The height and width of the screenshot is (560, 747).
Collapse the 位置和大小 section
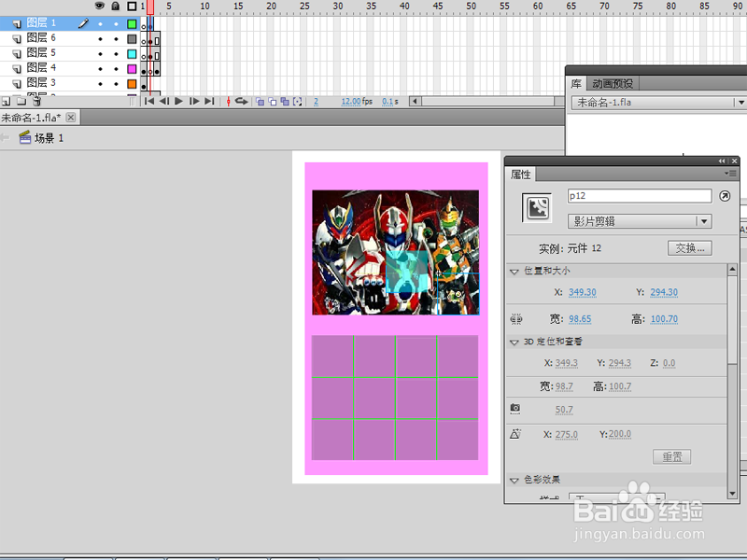(x=514, y=272)
